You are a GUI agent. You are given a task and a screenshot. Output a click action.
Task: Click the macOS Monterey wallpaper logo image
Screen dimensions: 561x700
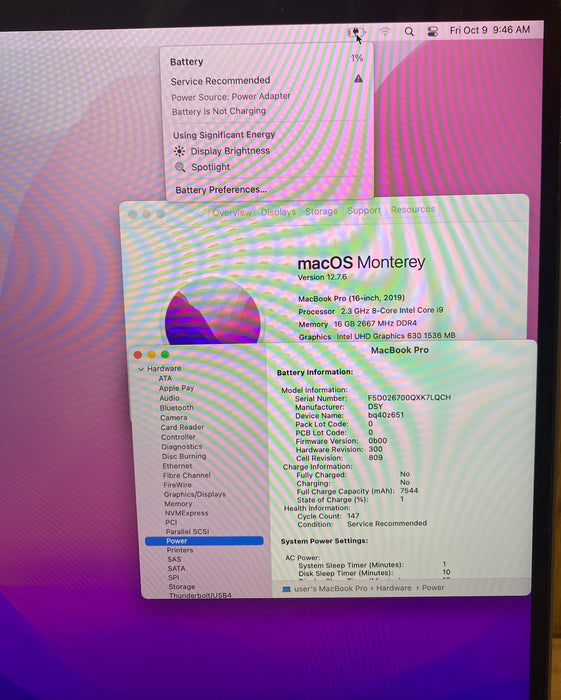(x=212, y=312)
